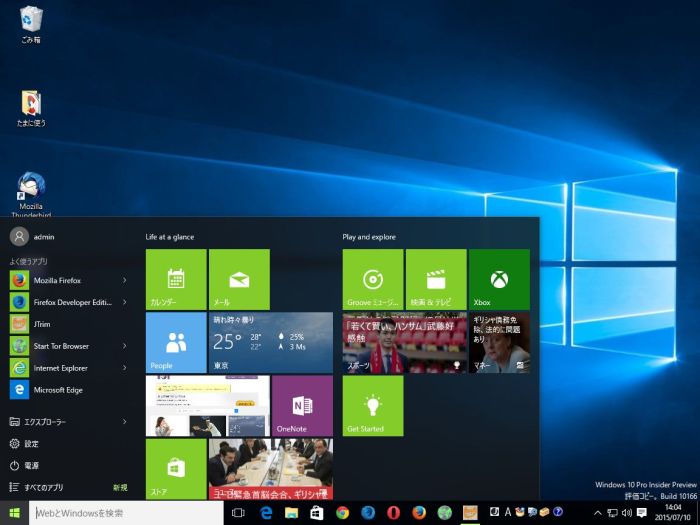Open the Calendar tile
Image resolution: width=700 pixels, height=525 pixels.
(x=176, y=279)
